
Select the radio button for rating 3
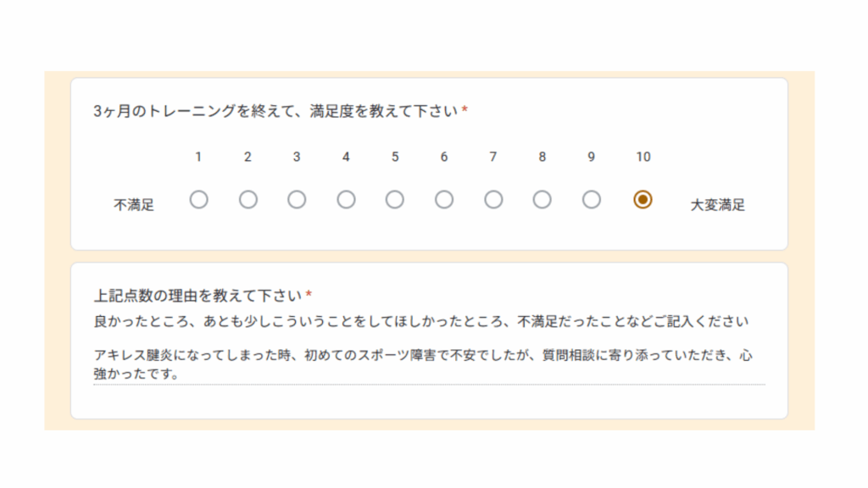coord(297,200)
